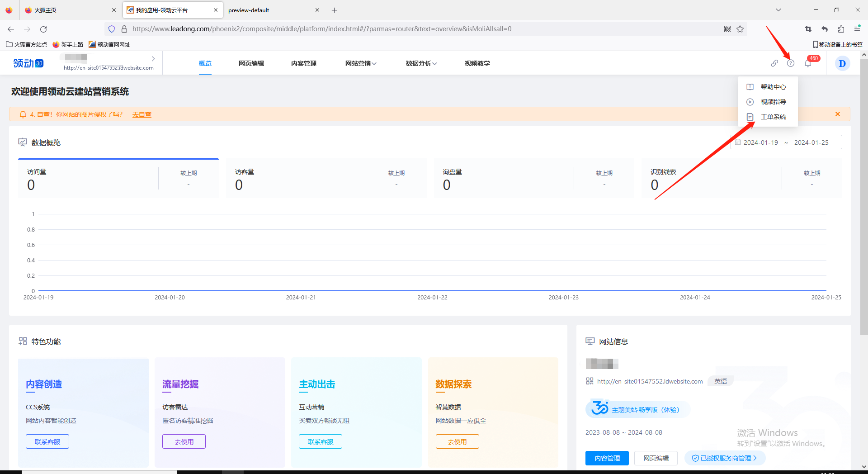Screen dimensions: 868x474
Task: Expand the 网站营销 dropdown menu
Action: click(x=360, y=63)
